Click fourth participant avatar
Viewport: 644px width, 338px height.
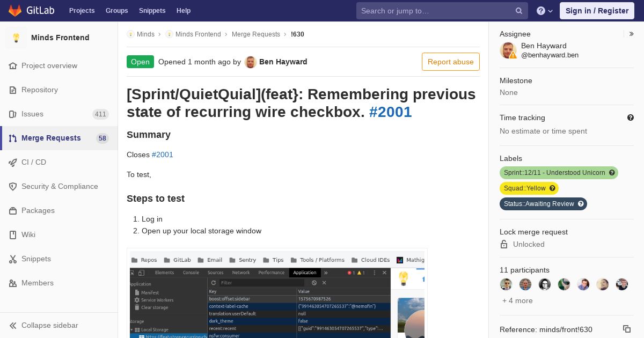tap(564, 284)
